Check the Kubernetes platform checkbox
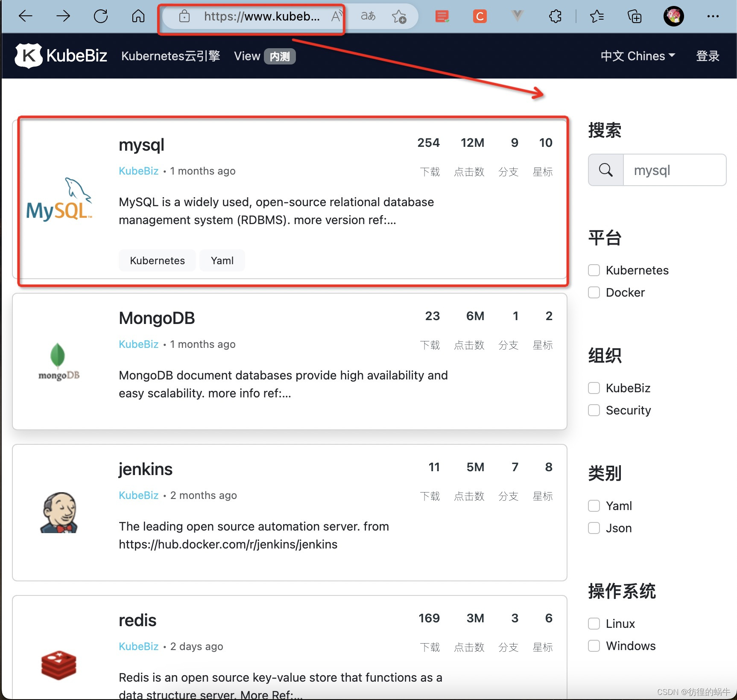The width and height of the screenshot is (737, 700). tap(594, 270)
